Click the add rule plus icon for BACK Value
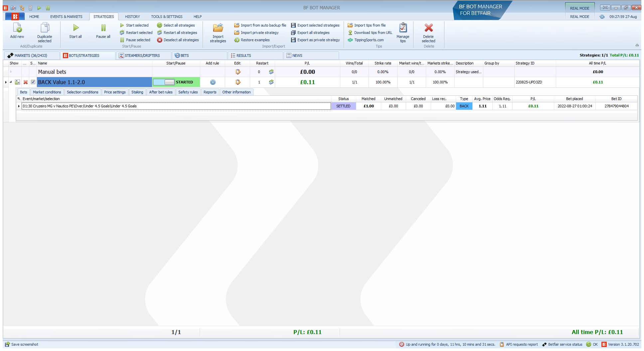This screenshot has width=644, height=351. click(213, 82)
